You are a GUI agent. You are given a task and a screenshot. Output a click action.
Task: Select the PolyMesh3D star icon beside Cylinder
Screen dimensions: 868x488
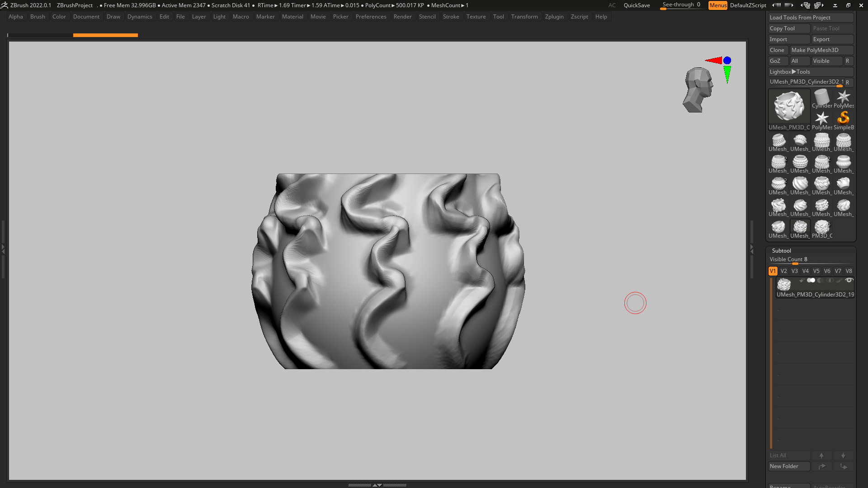pos(843,99)
